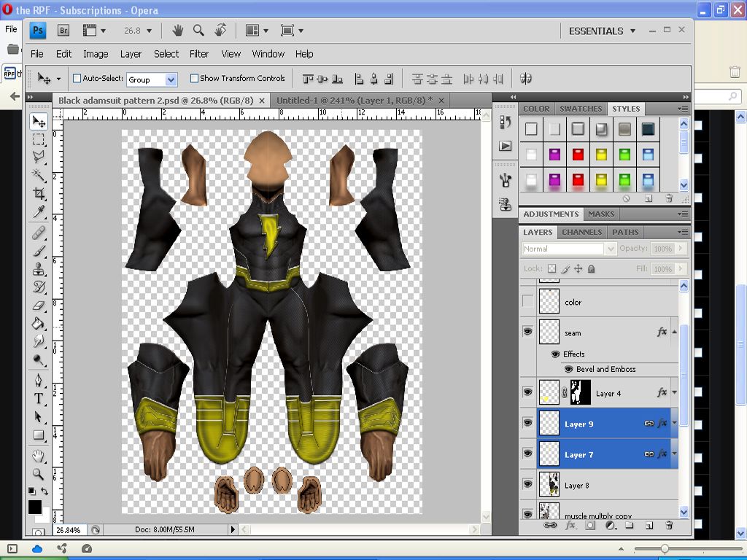Pick the Magic Wand tool

[39, 175]
